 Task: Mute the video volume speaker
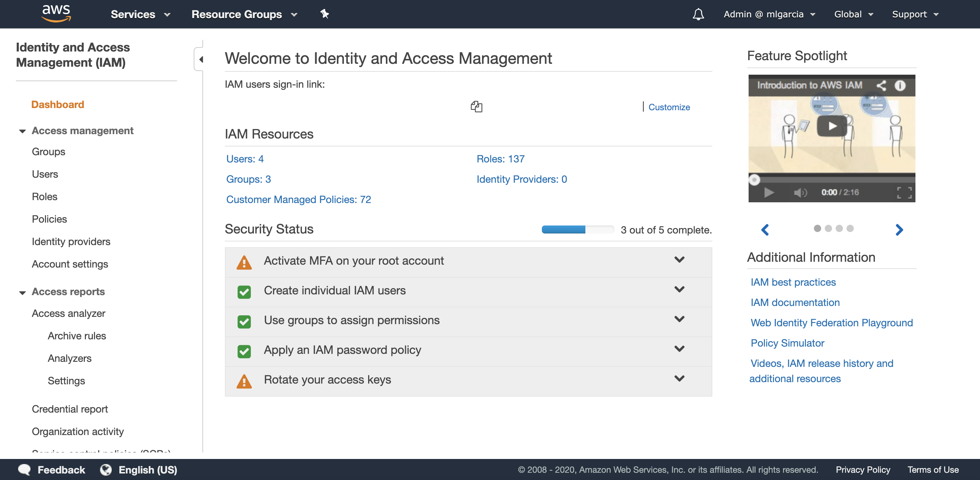(x=800, y=193)
